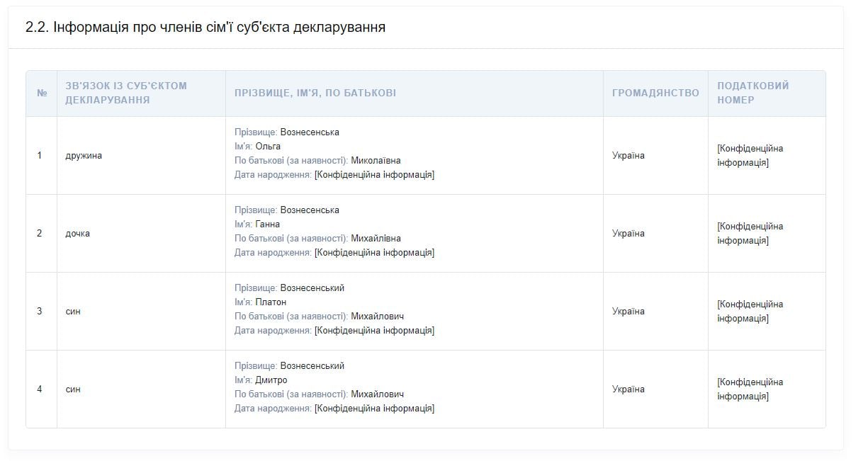Click the patronymic Михайлівна
Image resolution: width=868 pixels, height=461 pixels.
[x=376, y=239]
